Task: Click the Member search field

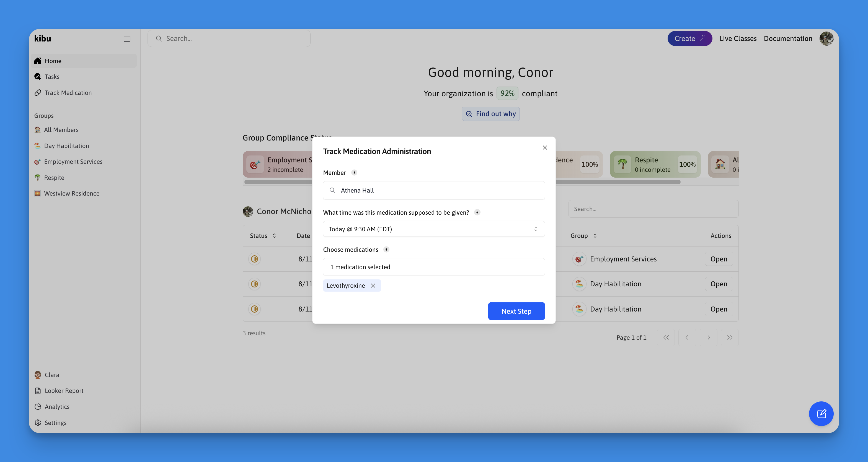Action: (x=433, y=190)
